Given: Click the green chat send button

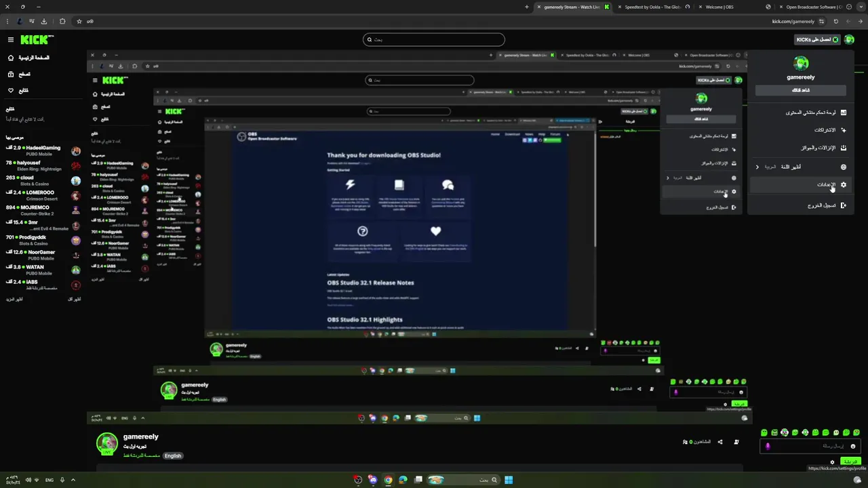Looking at the screenshot, I should 850,462.
